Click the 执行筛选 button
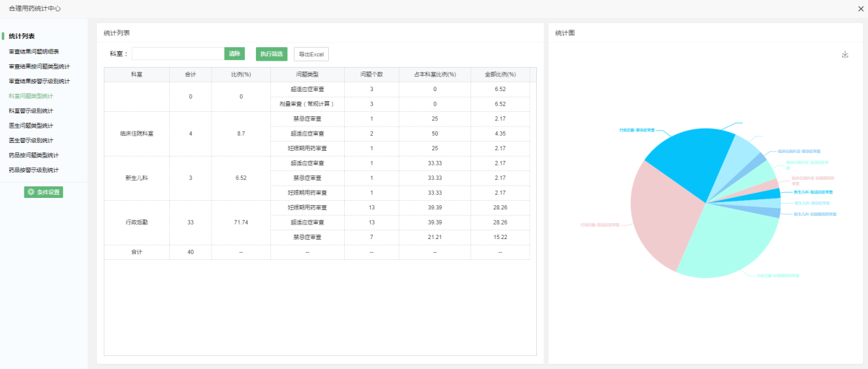The image size is (868, 369). tap(271, 54)
